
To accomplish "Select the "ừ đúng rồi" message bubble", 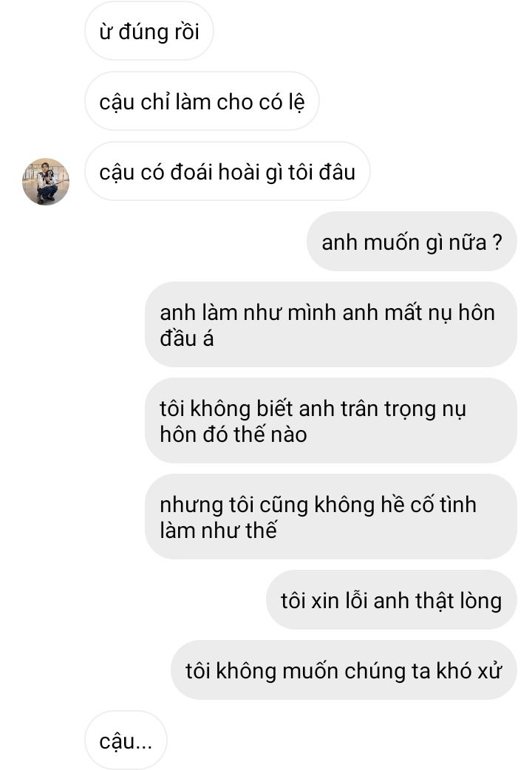I will [x=149, y=32].
